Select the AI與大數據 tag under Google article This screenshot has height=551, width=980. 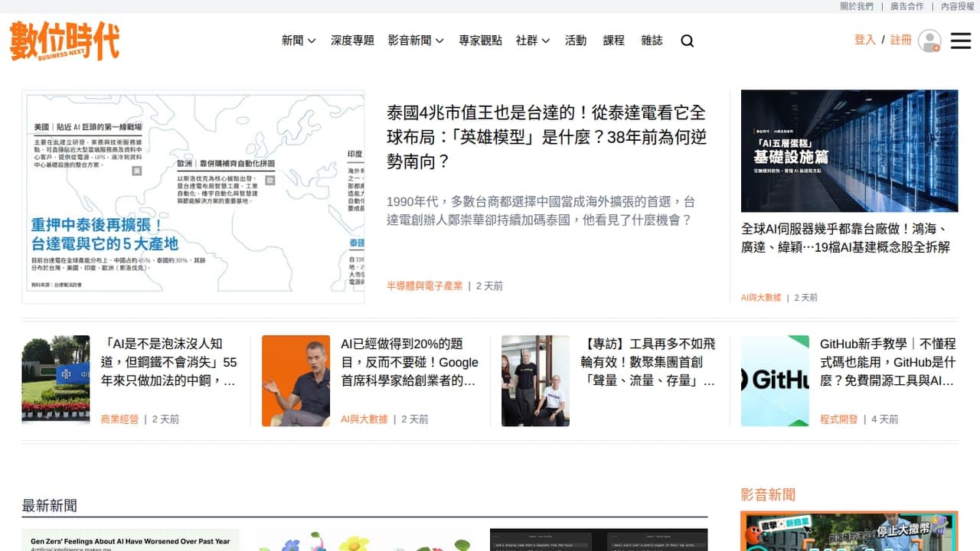tap(364, 419)
